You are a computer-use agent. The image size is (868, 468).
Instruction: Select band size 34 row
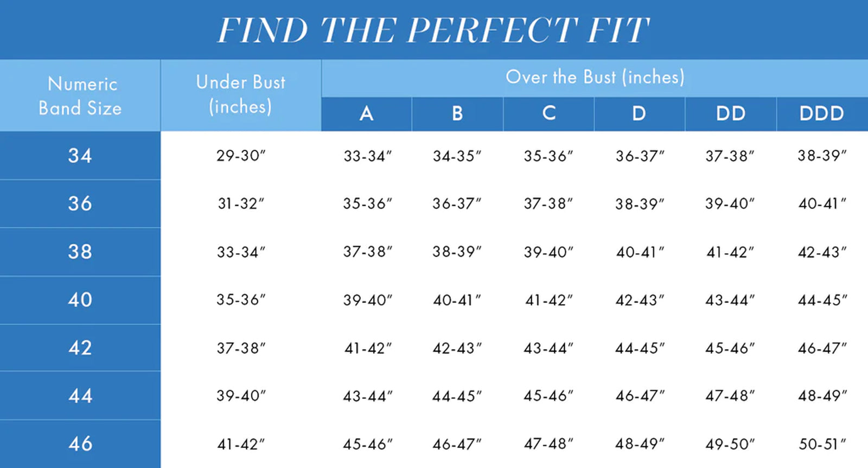click(x=80, y=156)
